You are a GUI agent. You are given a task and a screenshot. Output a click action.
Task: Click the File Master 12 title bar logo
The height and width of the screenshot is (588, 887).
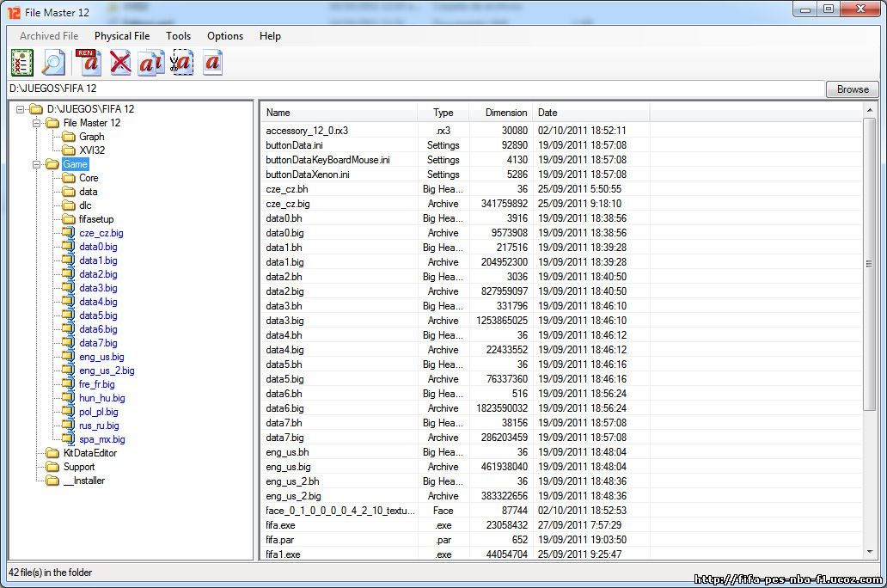pyautogui.click(x=14, y=12)
